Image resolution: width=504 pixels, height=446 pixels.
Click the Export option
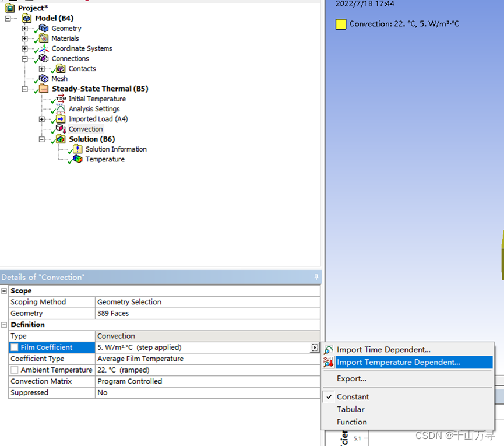click(x=351, y=378)
